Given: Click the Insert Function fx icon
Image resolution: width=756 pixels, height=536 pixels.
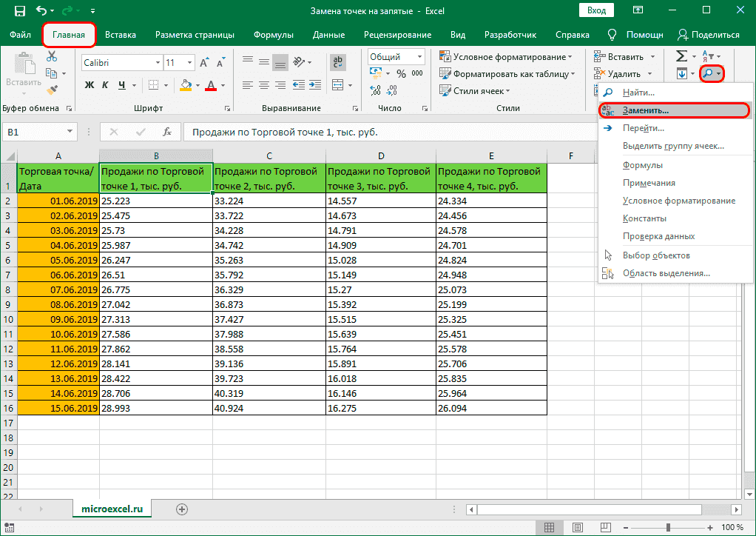Looking at the screenshot, I should click(x=167, y=133).
